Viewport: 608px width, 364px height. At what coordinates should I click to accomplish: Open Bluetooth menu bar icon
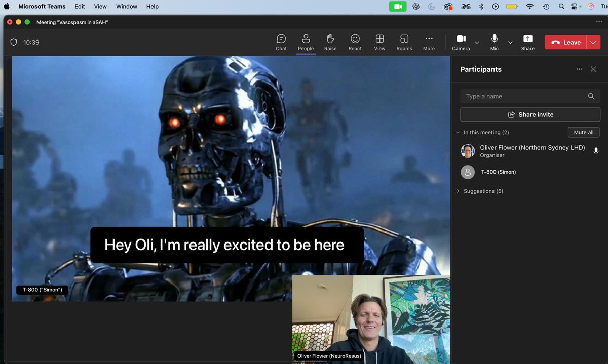(481, 6)
